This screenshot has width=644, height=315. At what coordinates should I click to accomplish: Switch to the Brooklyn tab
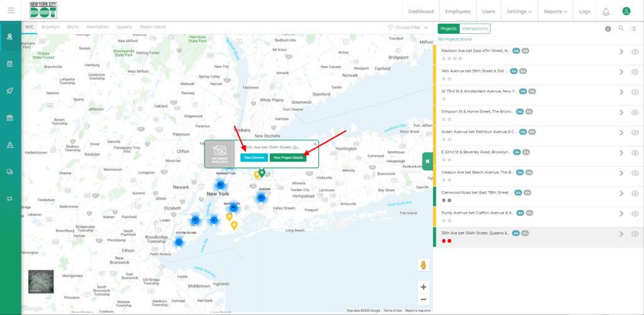coord(50,28)
